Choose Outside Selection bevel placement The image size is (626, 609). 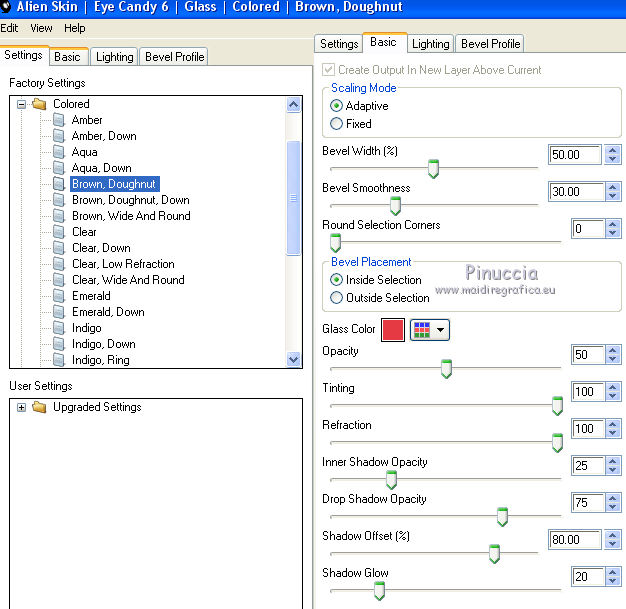[x=336, y=298]
